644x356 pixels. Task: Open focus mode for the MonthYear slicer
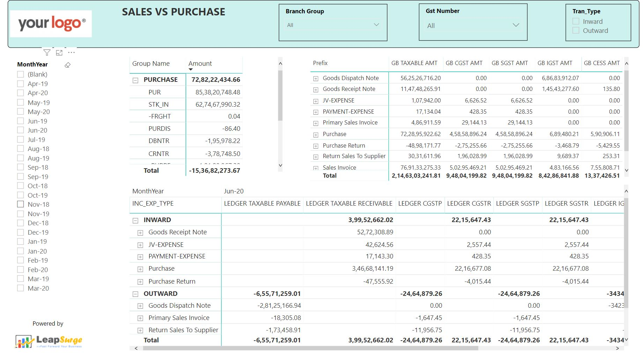tap(59, 53)
